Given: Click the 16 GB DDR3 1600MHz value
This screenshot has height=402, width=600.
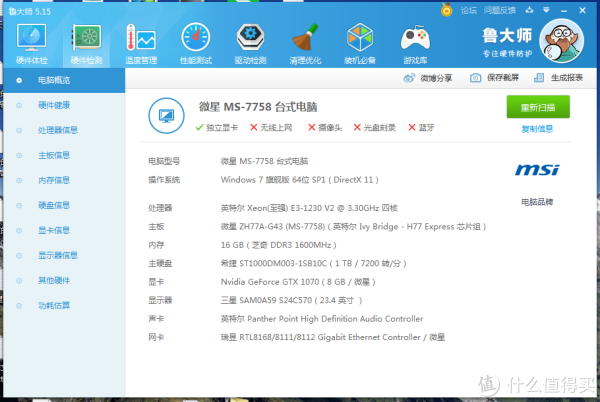Looking at the screenshot, I should click(279, 245).
